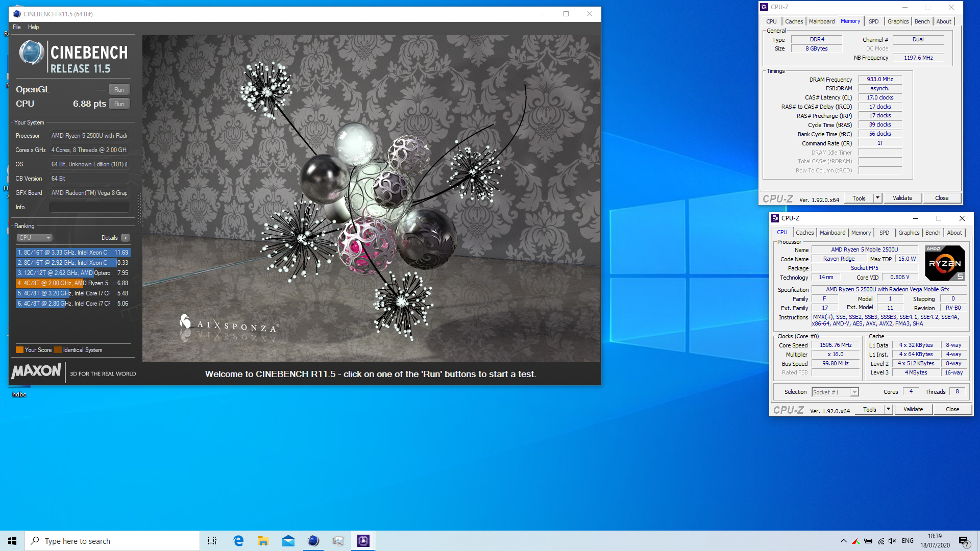The width and height of the screenshot is (980, 551).
Task: Click the Identical System legend swatch
Action: 58,350
